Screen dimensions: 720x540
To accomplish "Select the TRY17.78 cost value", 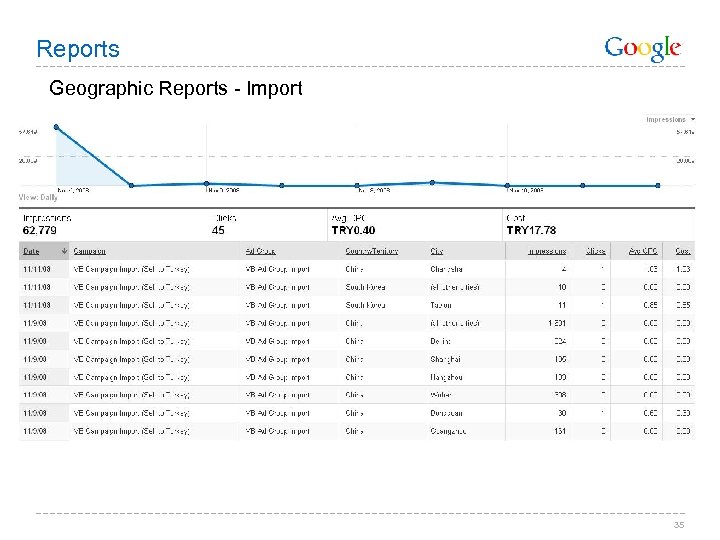I will [531, 230].
